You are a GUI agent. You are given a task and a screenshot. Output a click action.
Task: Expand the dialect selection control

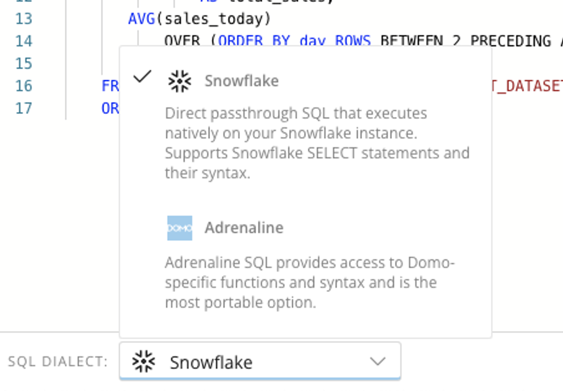coord(260,362)
